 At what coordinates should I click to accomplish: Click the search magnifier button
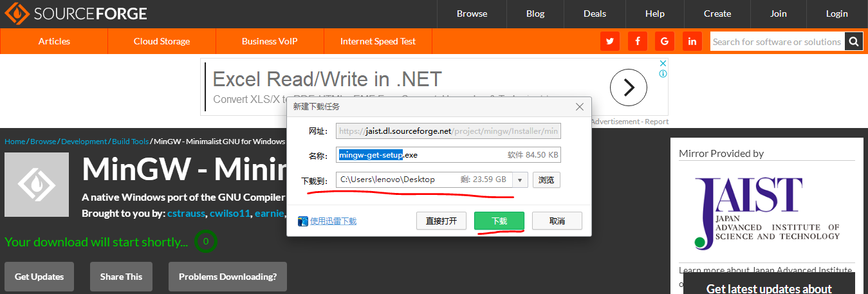854,42
